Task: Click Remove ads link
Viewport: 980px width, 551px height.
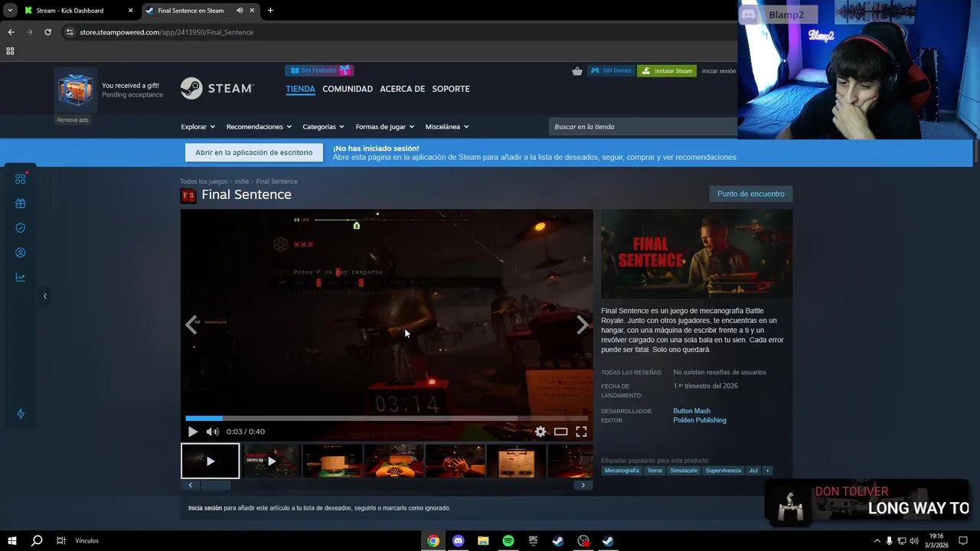Action: (73, 120)
